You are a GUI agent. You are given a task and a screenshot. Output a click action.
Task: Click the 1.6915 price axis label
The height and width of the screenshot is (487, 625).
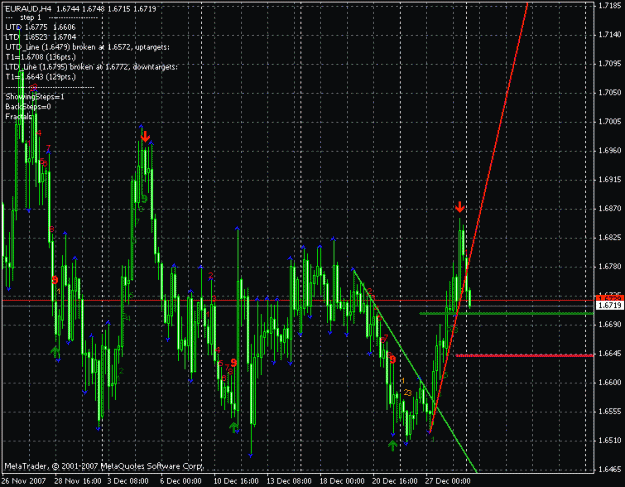coord(610,179)
